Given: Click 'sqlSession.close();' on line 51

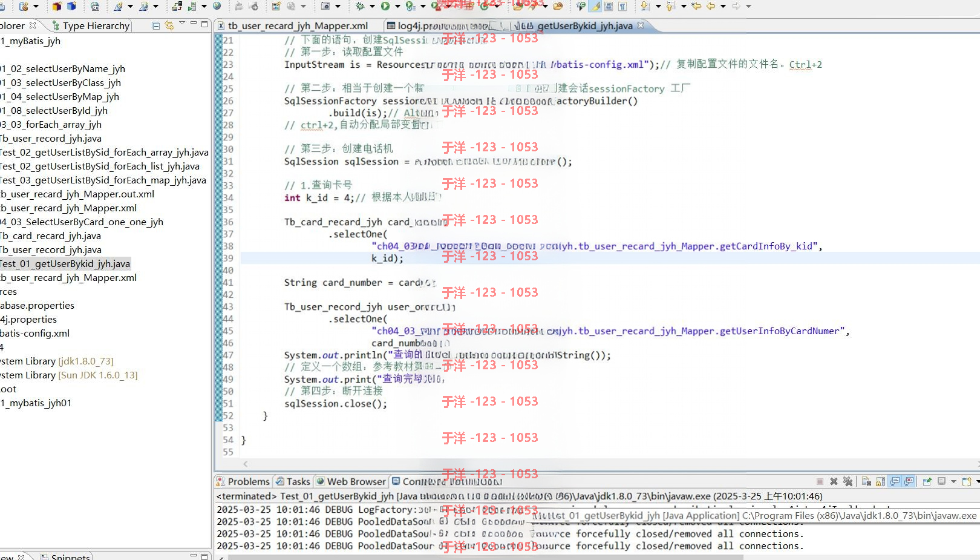Looking at the screenshot, I should click(x=336, y=403).
